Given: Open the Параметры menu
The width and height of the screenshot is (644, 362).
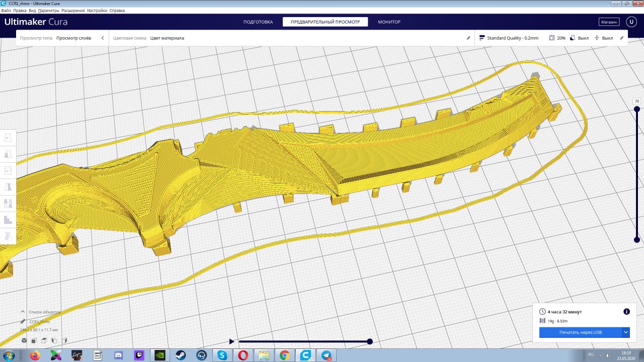Looking at the screenshot, I should point(48,10).
